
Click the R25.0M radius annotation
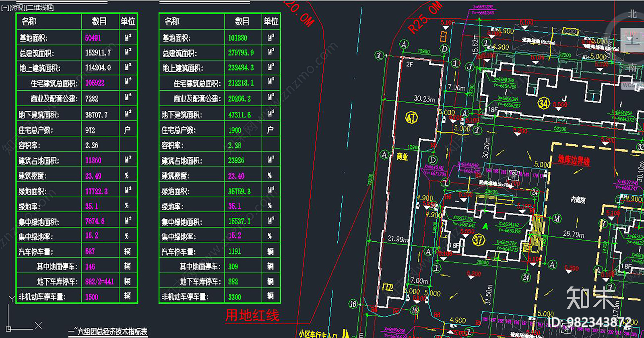(425, 18)
